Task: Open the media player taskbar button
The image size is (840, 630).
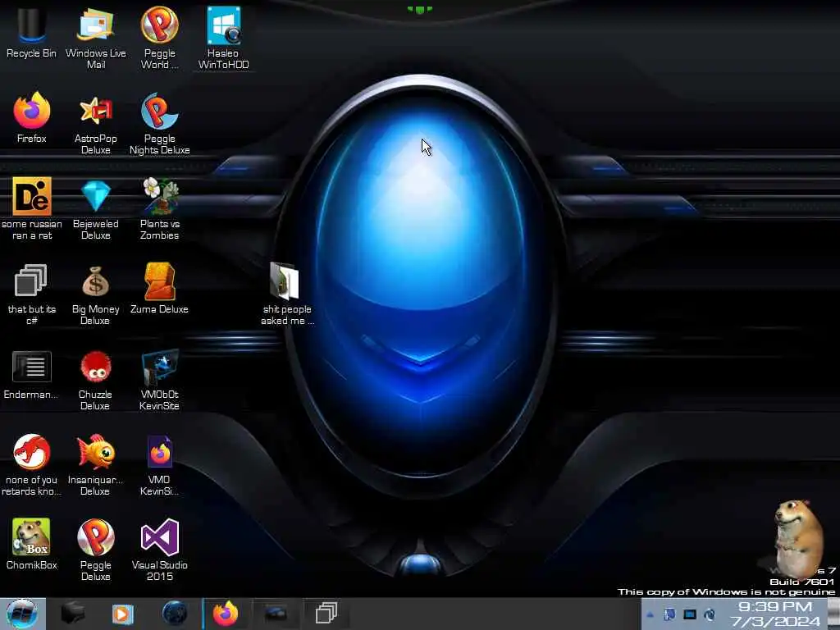Action: tap(123, 614)
